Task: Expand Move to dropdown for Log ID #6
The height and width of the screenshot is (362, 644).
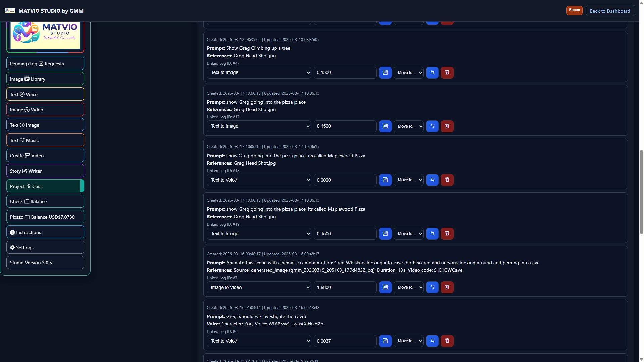Action: [x=409, y=341]
